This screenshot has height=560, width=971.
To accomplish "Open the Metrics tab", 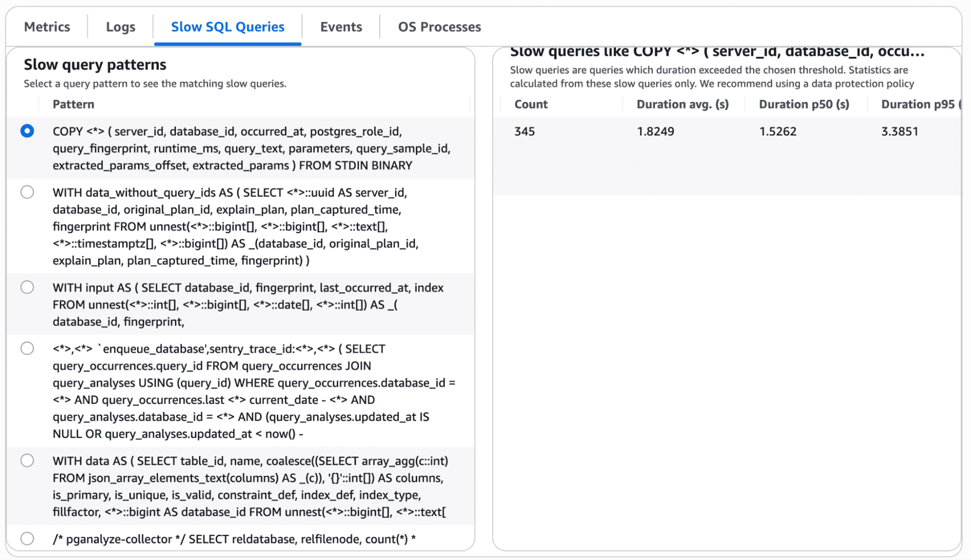I will [x=47, y=27].
